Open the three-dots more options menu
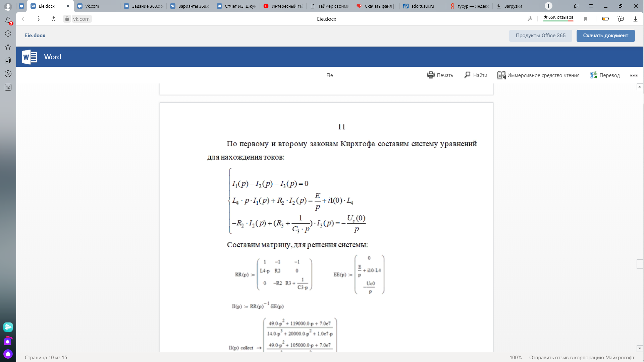644x362 pixels. pos(634,75)
